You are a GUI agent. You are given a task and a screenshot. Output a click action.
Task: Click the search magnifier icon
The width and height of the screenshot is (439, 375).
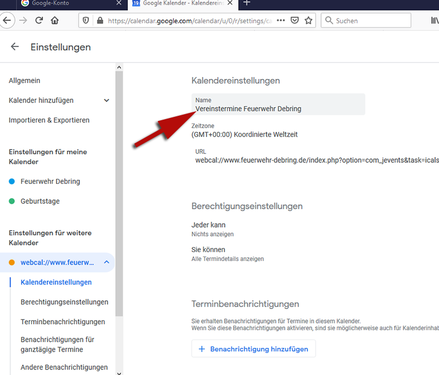click(x=329, y=20)
